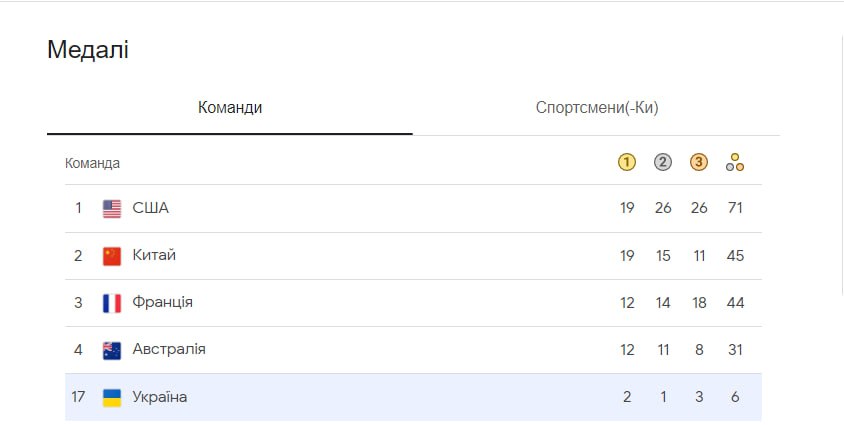This screenshot has height=425, width=844.
Task: Click USA's total medal count 71
Action: coord(735,208)
